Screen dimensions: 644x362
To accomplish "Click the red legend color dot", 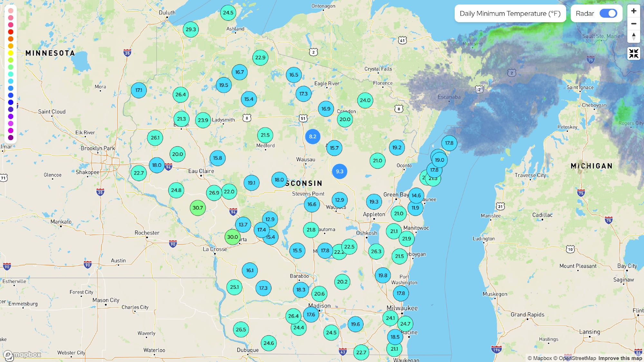I will [x=11, y=32].
